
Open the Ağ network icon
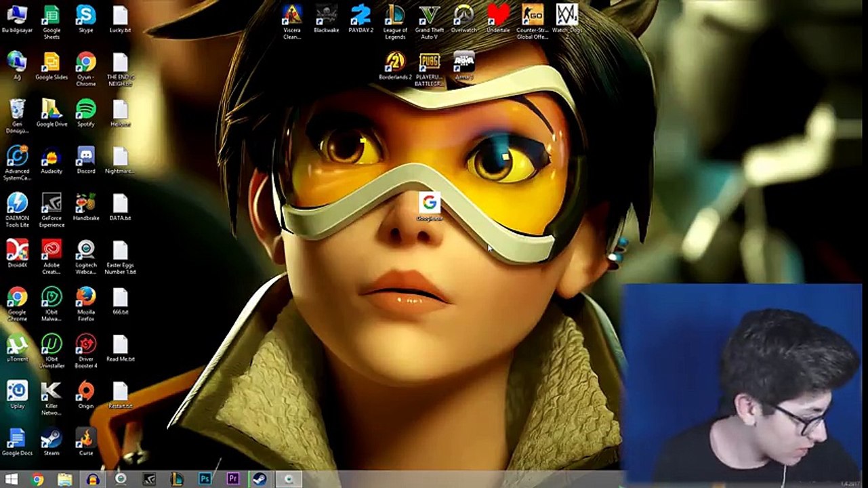click(x=17, y=66)
